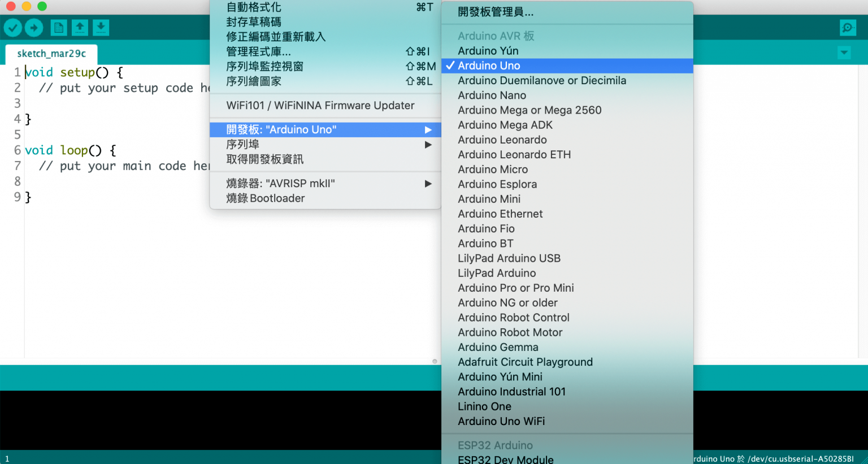Open the Serial Monitor magnifier icon
The image size is (868, 464).
click(847, 27)
